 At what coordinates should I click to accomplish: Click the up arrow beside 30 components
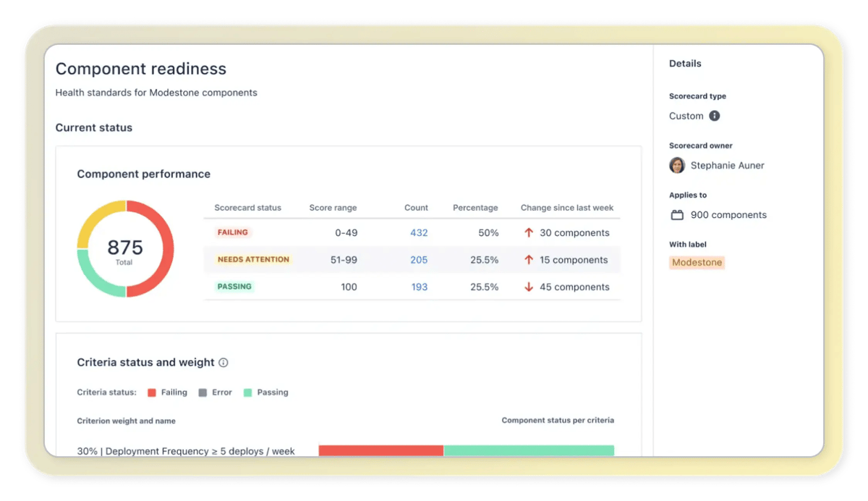pos(529,233)
